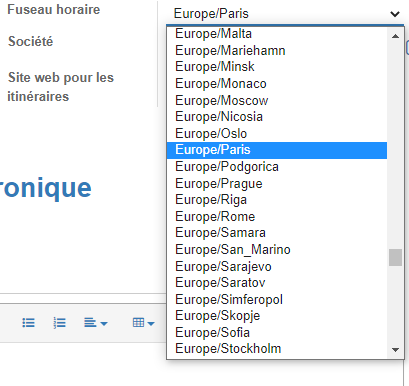Select Europe/Sarajevo option
409x386 pixels.
[277, 266]
